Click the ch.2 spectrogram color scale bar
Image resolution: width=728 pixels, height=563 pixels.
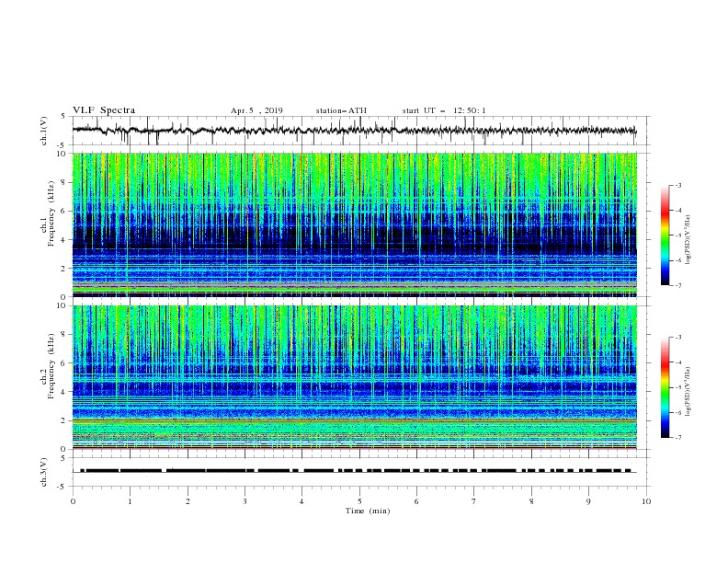665,387
